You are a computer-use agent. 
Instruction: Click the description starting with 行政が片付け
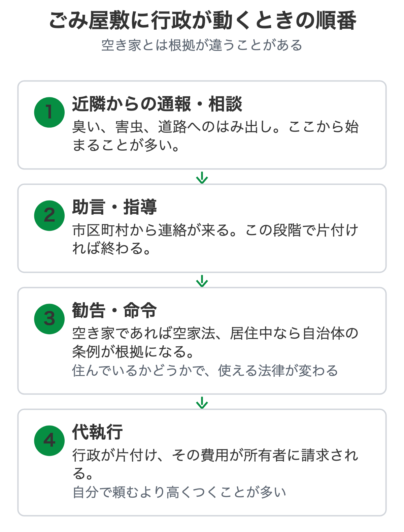(215, 464)
